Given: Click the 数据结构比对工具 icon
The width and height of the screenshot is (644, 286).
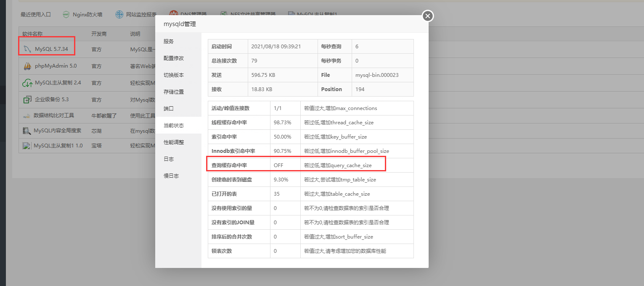Looking at the screenshot, I should [27, 115].
